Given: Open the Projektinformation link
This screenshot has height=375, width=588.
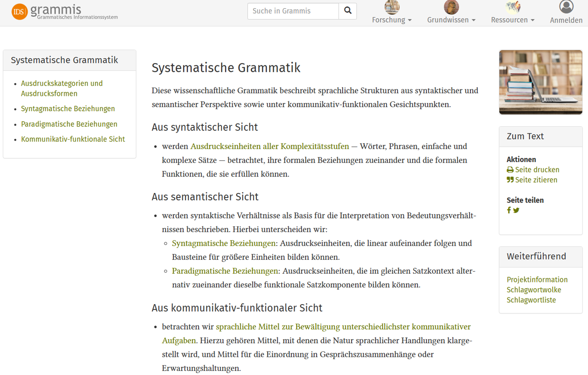Looking at the screenshot, I should pyautogui.click(x=537, y=280).
